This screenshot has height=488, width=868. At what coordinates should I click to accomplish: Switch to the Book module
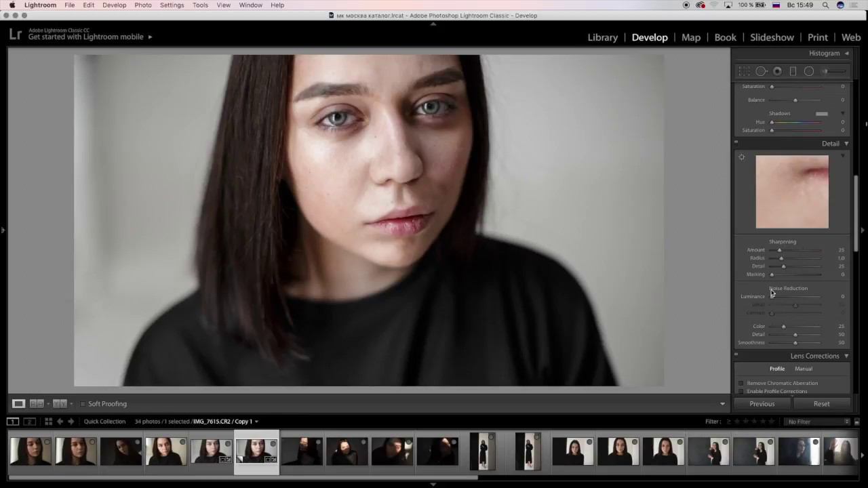[726, 37]
